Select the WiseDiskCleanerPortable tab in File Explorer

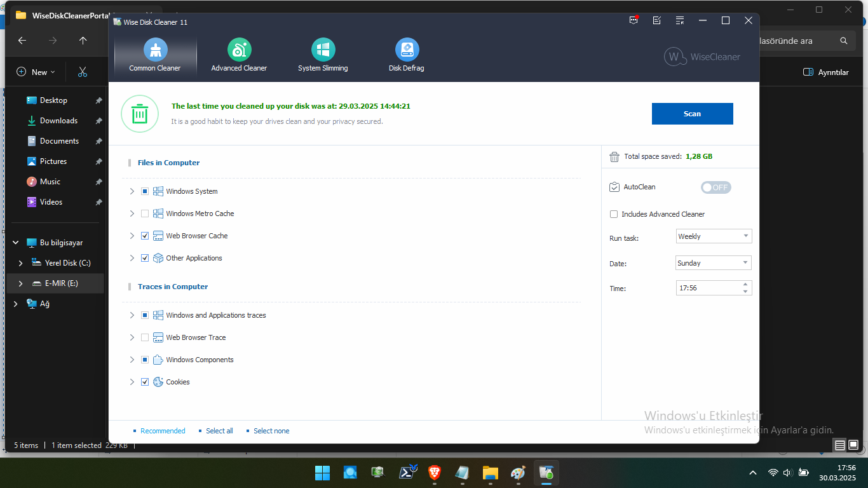(x=62, y=15)
